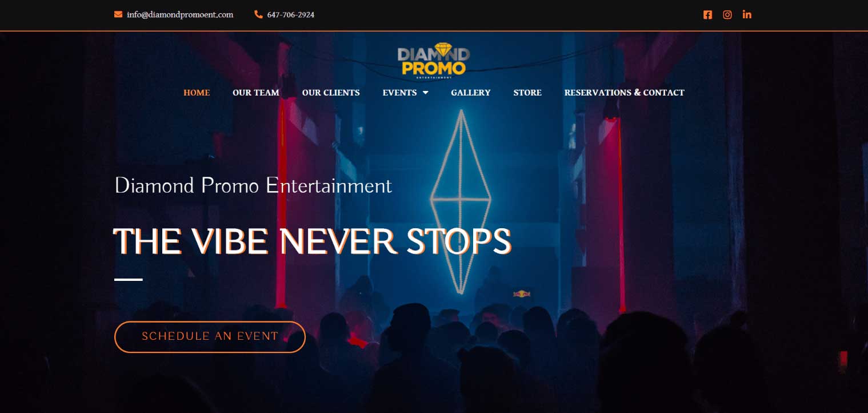The width and height of the screenshot is (868, 413).
Task: Open the Our Clients page
Action: [331, 93]
